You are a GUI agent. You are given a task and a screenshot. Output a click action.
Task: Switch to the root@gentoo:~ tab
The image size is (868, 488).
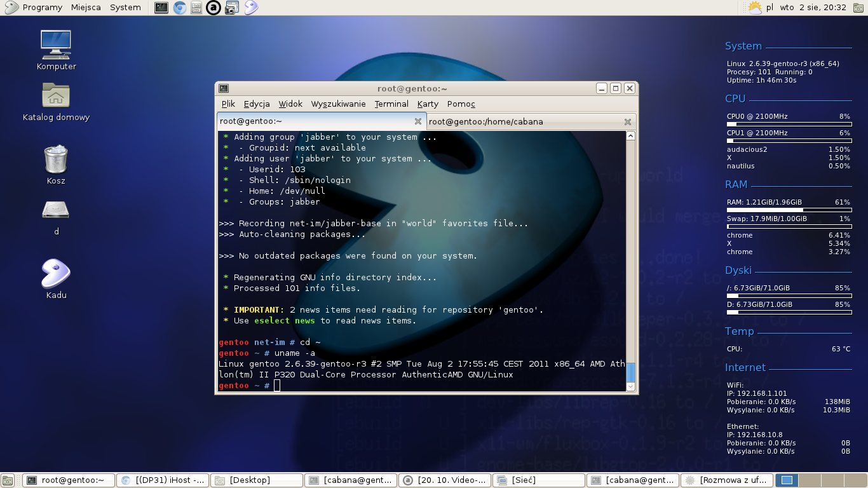pyautogui.click(x=321, y=121)
